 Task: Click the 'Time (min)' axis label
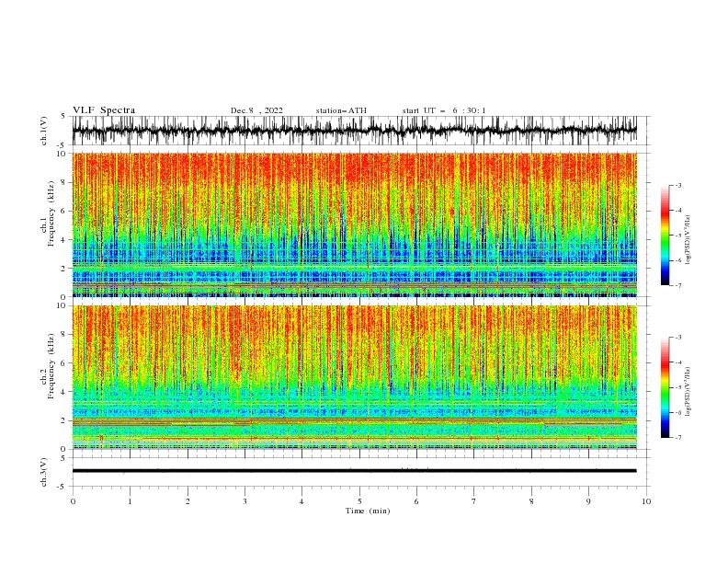pos(368,511)
